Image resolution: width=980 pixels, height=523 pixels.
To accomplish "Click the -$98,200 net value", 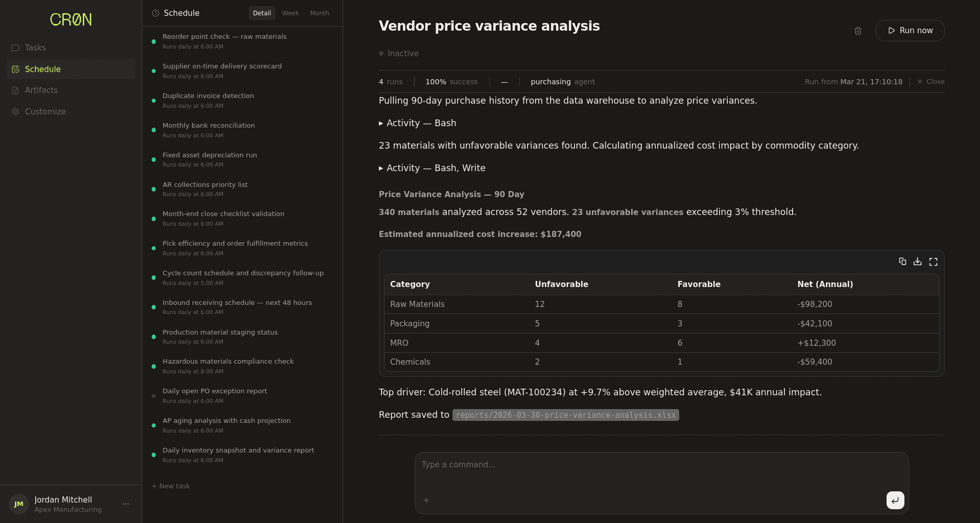I will [x=815, y=304].
